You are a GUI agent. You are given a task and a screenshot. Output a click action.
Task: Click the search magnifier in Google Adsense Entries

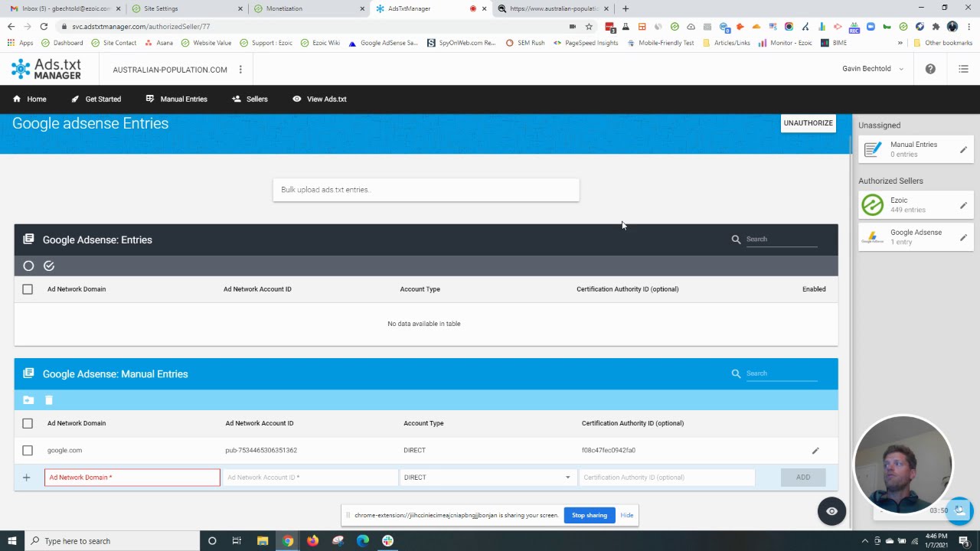[x=736, y=239]
